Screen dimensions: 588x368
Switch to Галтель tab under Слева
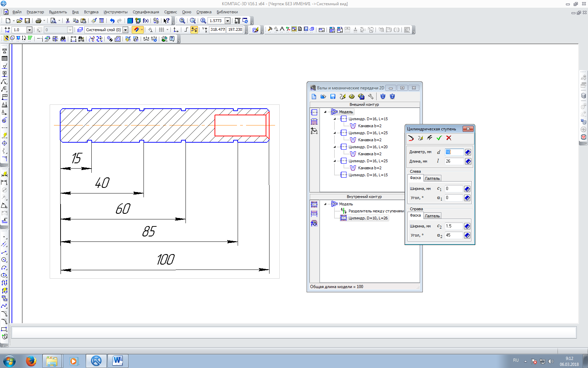(432, 178)
